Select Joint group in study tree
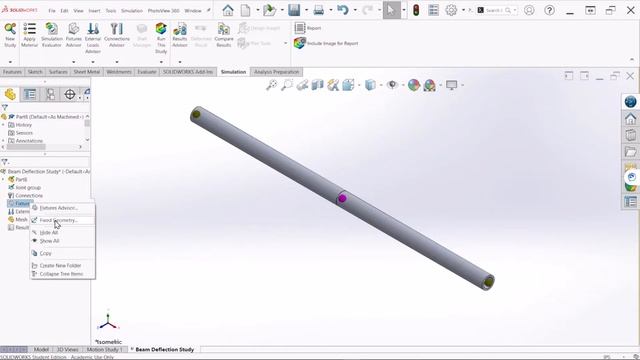 pos(24,187)
